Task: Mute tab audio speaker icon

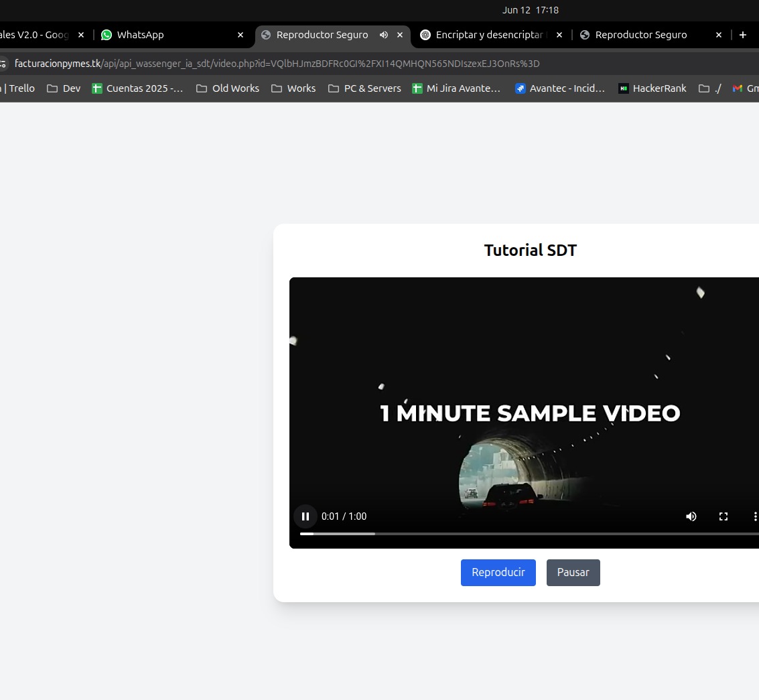Action: (384, 35)
